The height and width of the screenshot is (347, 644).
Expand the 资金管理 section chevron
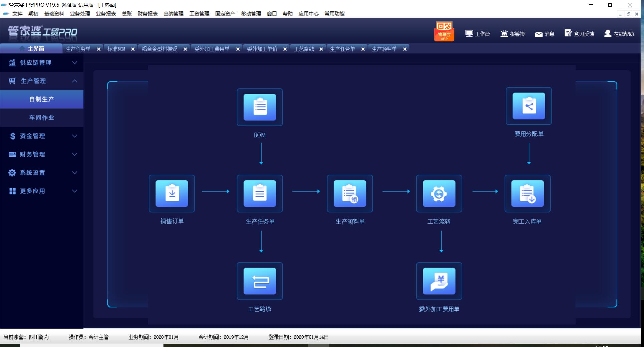point(75,136)
